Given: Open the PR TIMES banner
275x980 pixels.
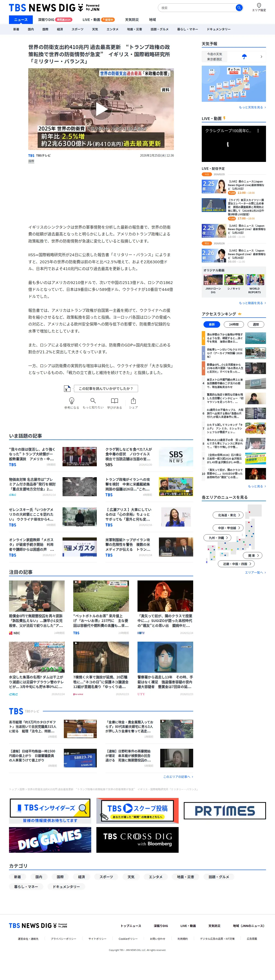Looking at the screenshot, I should (225, 811).
